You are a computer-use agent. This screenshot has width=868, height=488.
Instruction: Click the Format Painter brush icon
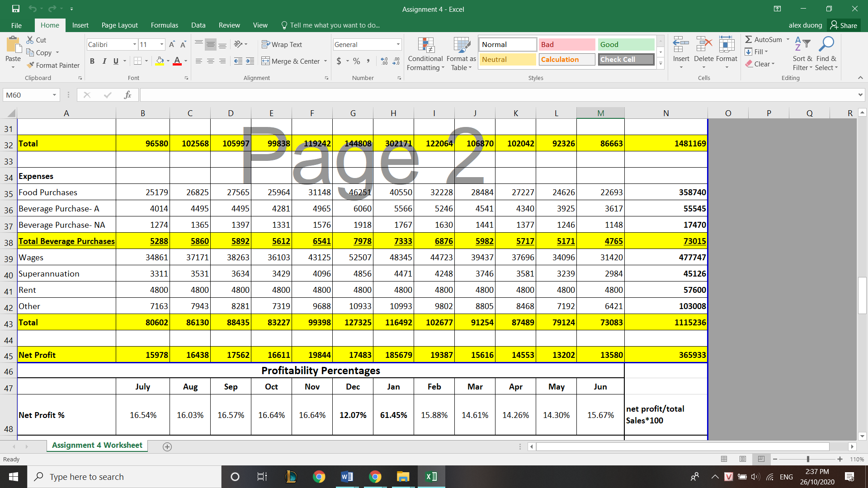31,65
